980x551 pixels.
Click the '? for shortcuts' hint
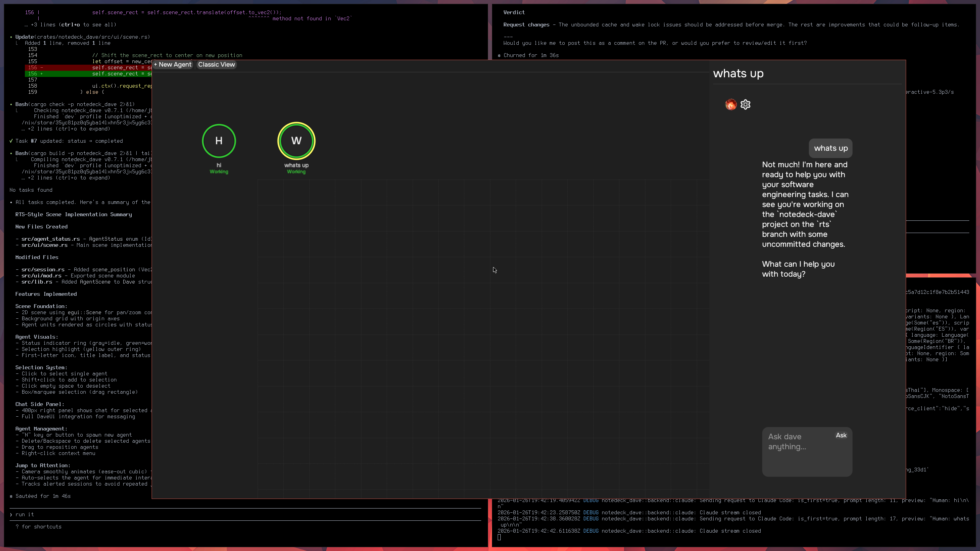point(38,527)
